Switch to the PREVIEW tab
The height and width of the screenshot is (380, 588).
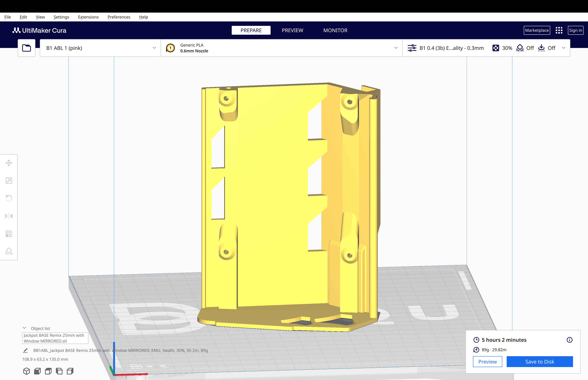pyautogui.click(x=292, y=30)
